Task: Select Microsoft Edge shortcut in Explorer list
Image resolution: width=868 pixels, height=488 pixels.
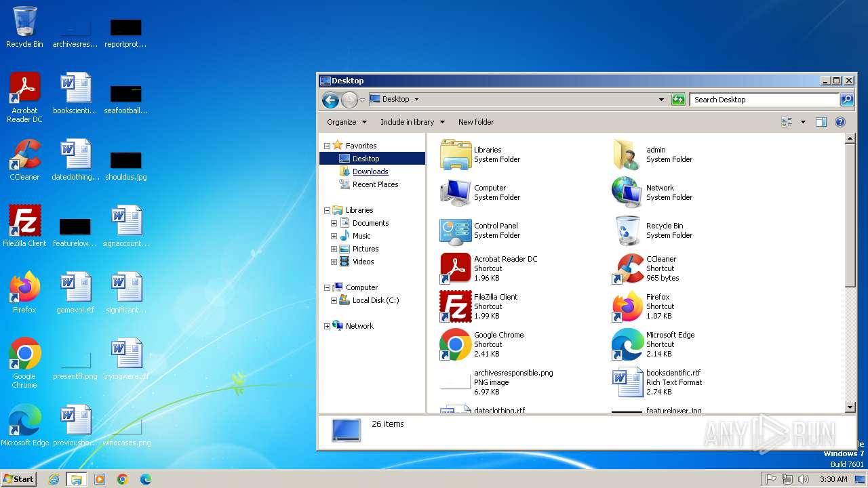Action: [653, 344]
